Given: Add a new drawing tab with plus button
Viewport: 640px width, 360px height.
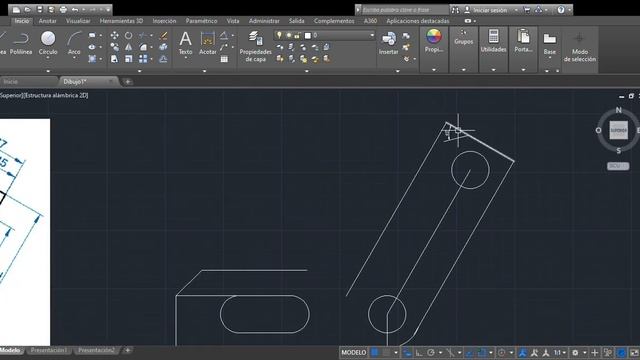Looking at the screenshot, I should pos(127,82).
